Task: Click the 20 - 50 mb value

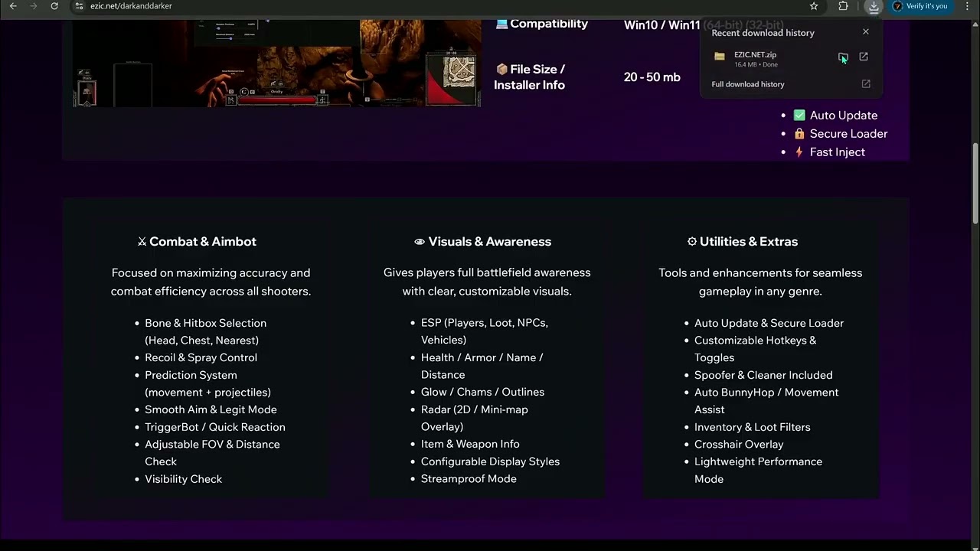Action: pyautogui.click(x=652, y=77)
